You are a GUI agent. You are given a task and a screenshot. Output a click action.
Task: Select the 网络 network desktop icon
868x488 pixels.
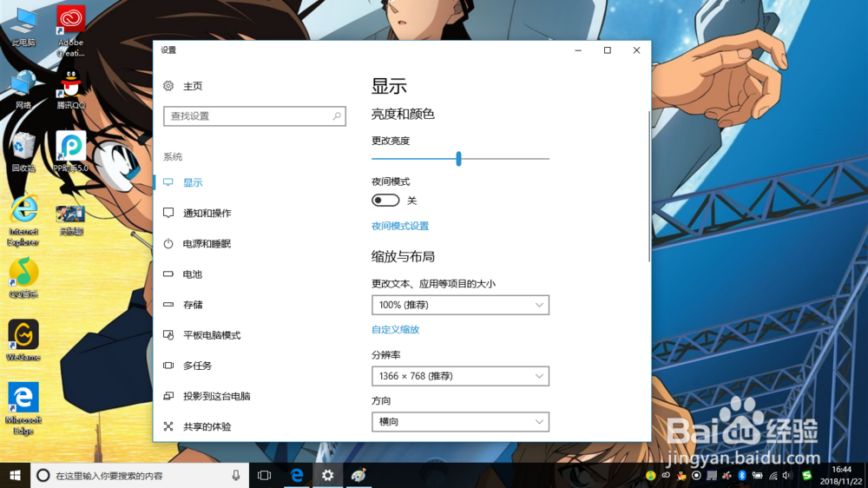(23, 89)
